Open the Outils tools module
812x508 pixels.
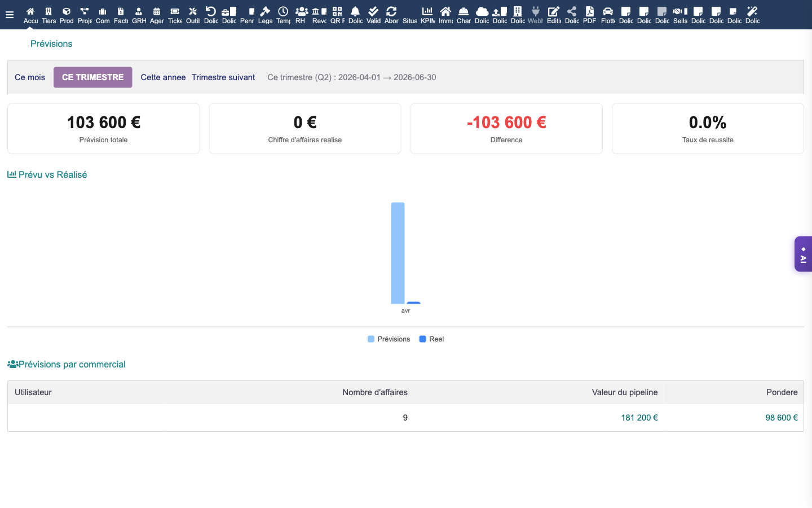(193, 15)
